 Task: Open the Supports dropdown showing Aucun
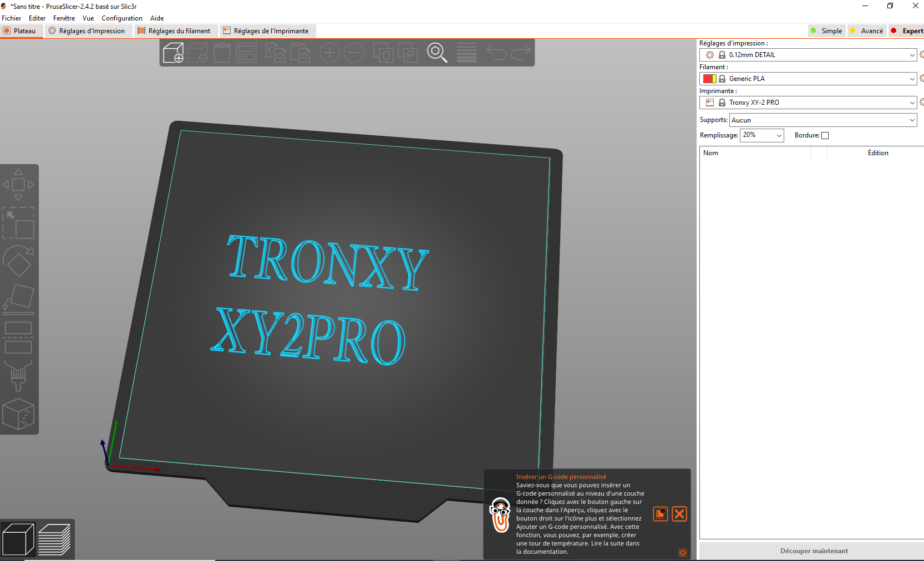tap(823, 120)
